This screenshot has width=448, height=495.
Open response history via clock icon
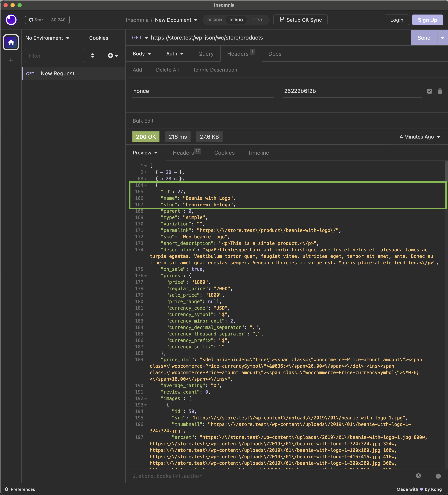[419, 476]
